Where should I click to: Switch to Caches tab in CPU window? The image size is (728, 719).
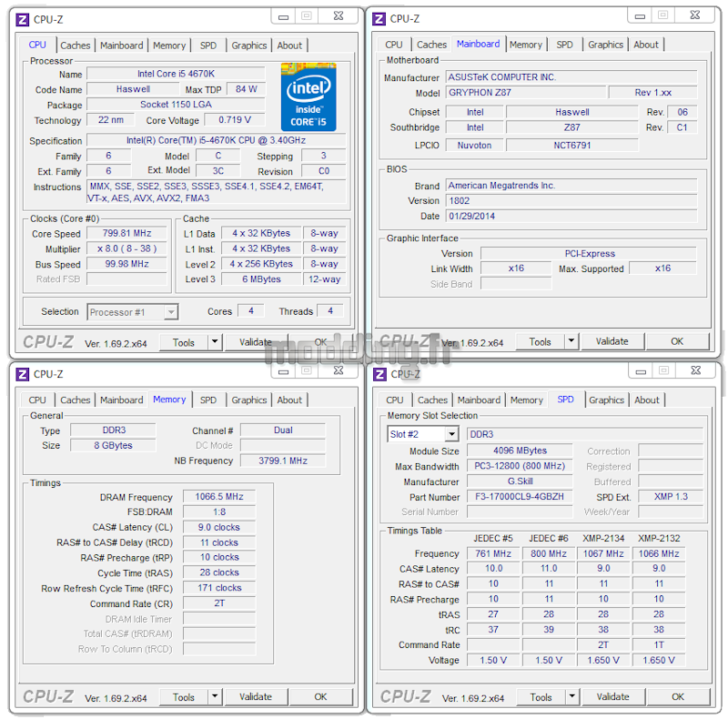coord(76,46)
